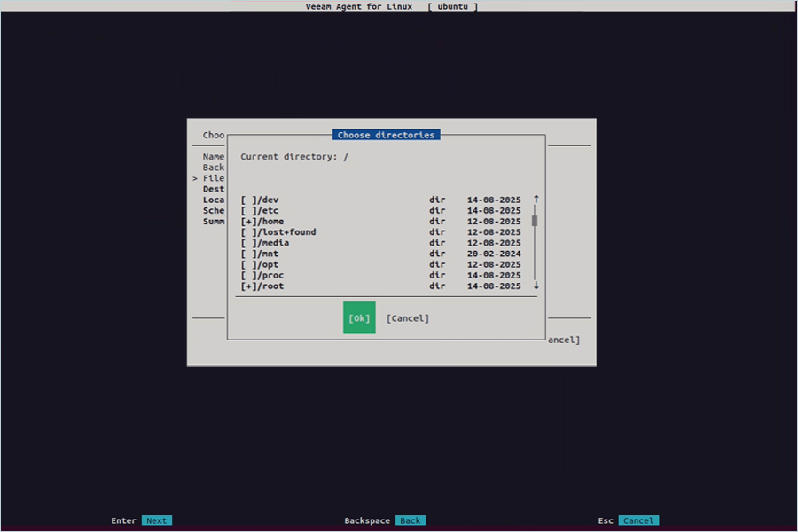This screenshot has height=532, width=798.
Task: Click the /lost+found directory name
Action: coord(287,231)
